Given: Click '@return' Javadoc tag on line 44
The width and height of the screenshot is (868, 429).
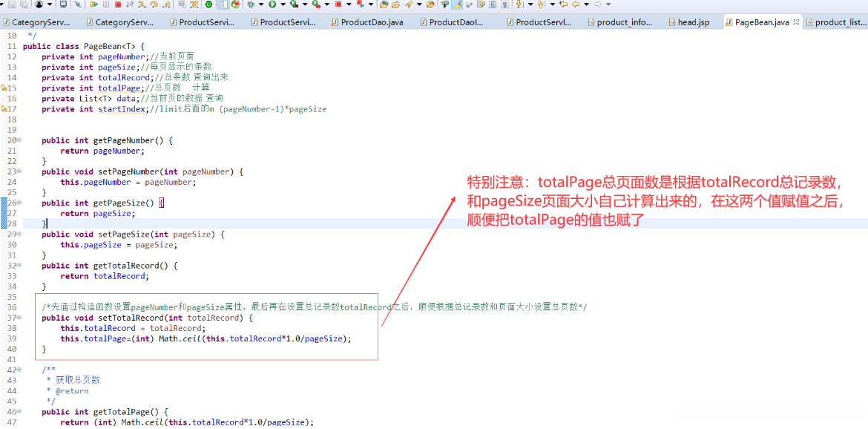Looking at the screenshot, I should tap(71, 391).
